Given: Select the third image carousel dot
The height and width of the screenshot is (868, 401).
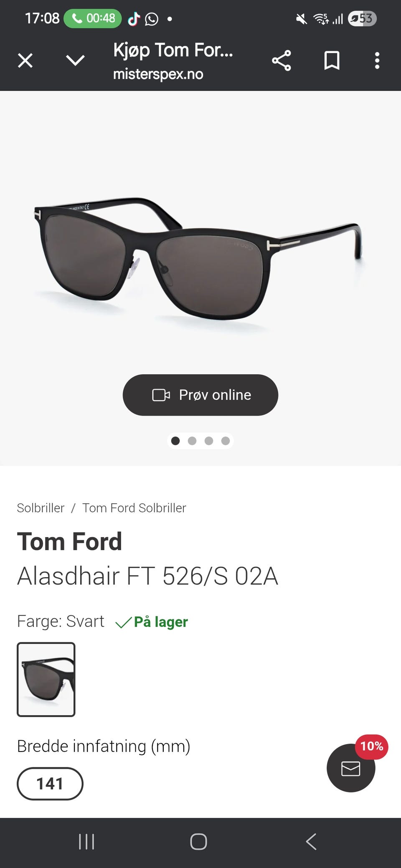Looking at the screenshot, I should click(x=209, y=441).
